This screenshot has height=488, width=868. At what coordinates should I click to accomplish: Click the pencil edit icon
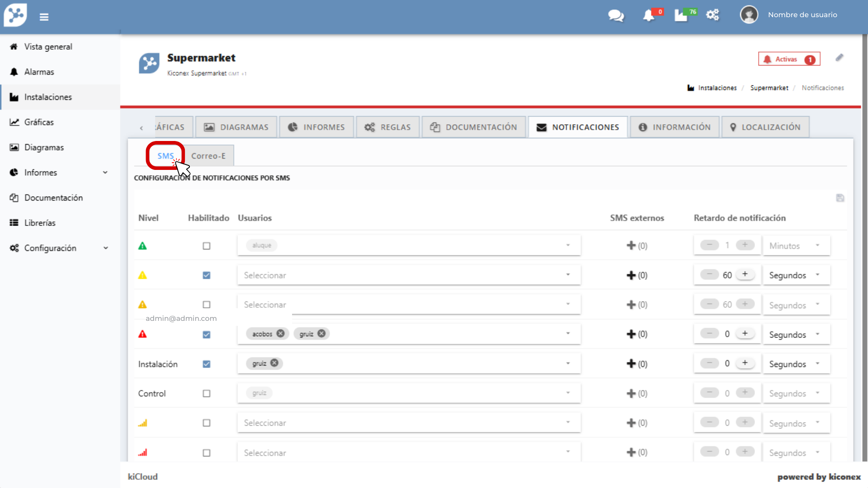[x=840, y=58]
